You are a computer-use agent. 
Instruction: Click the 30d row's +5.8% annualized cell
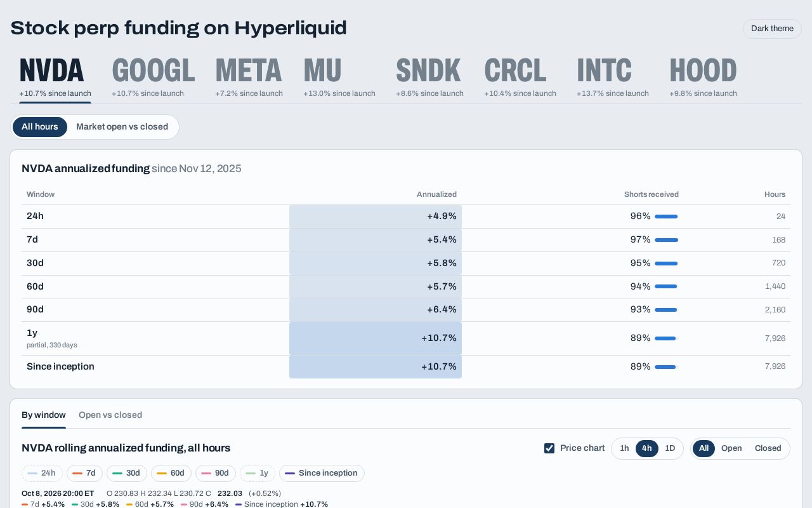coord(376,264)
